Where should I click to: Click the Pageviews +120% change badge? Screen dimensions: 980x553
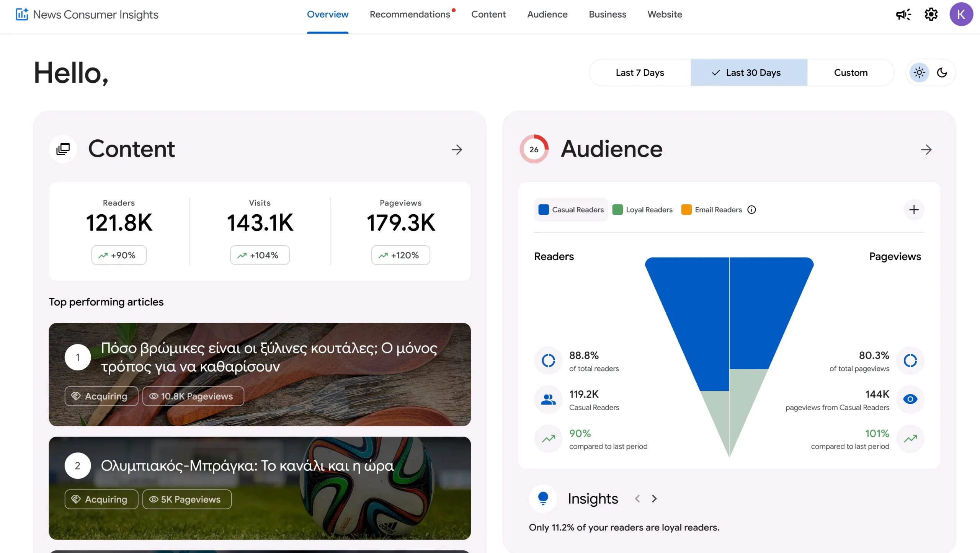pos(400,255)
